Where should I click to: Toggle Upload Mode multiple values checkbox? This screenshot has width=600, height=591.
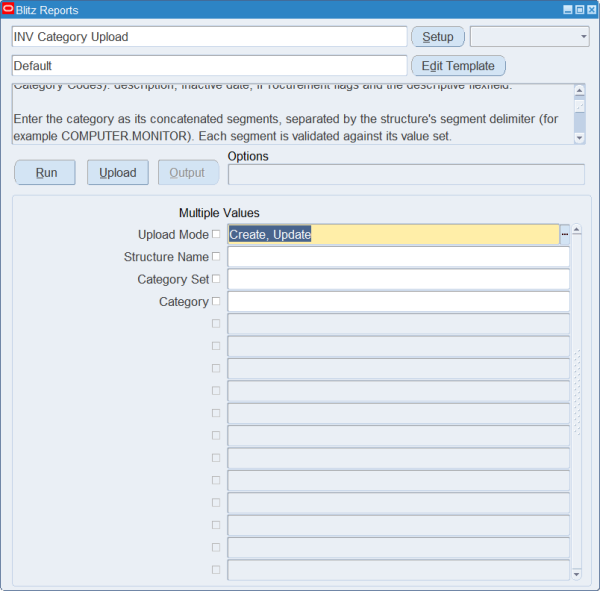[216, 234]
